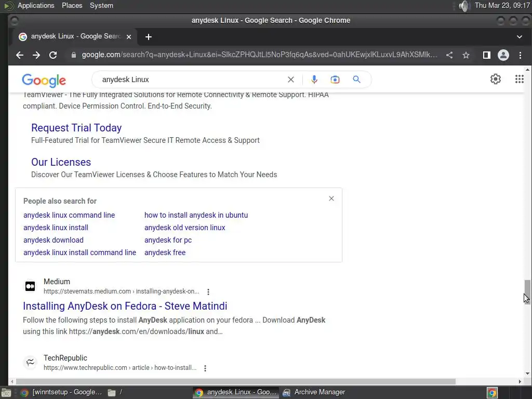This screenshot has height=399, width=532.
Task: Open the Places menu
Action: pos(72,5)
